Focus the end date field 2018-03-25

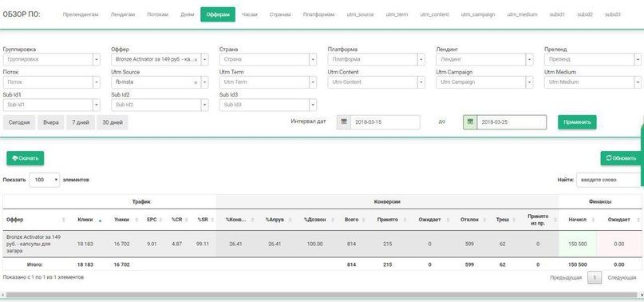point(512,122)
